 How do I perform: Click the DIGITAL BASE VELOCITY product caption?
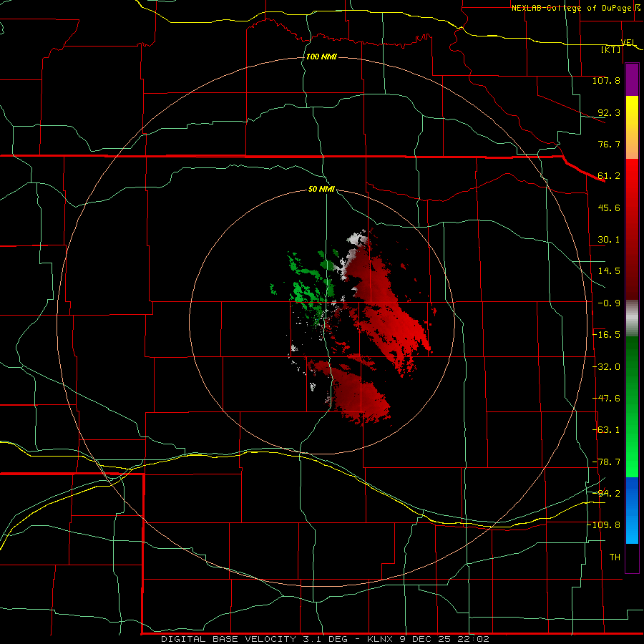coord(325,639)
